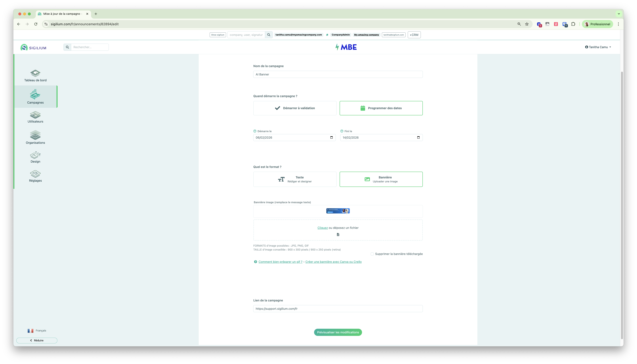Select the Démarrer à validation option
The image size is (637, 364).
coord(295,108)
